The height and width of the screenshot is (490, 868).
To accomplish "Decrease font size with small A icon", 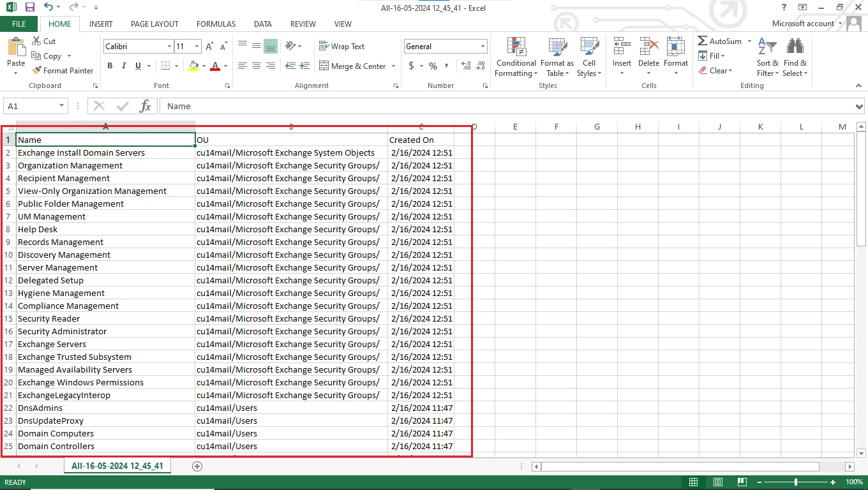I will point(223,47).
